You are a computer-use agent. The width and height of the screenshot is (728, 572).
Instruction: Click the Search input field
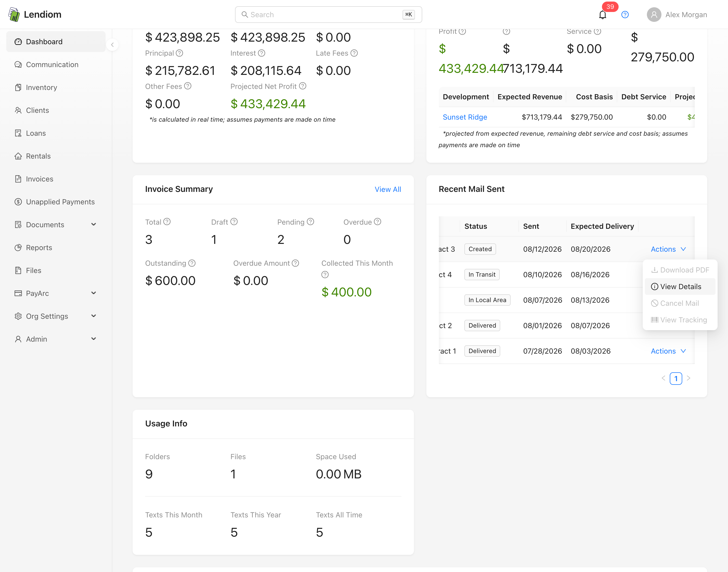328,15
